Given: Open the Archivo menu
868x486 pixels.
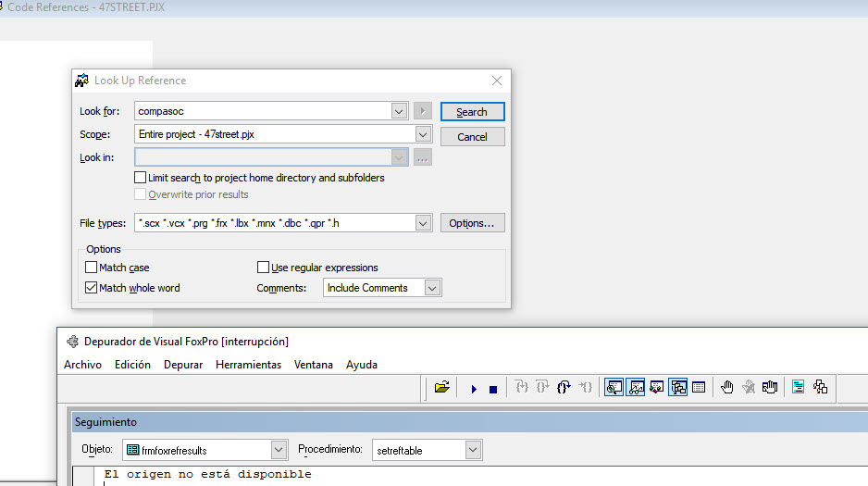Looking at the screenshot, I should [x=83, y=365].
